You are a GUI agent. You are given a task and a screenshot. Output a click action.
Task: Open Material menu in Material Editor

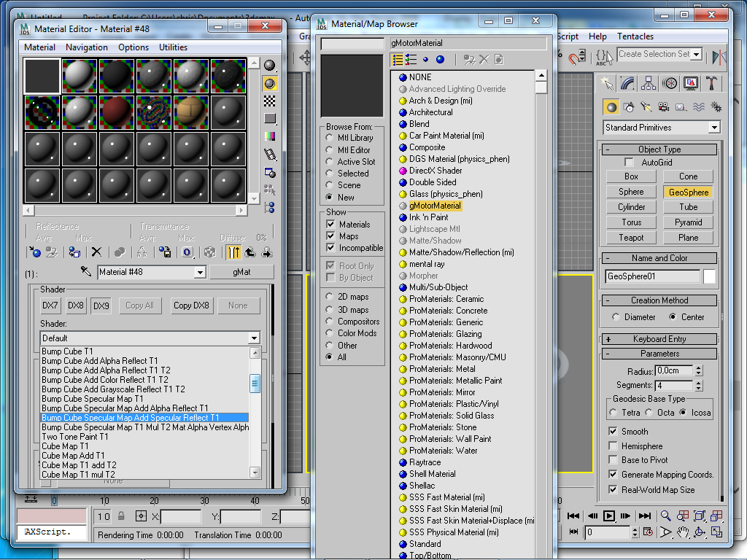point(39,47)
